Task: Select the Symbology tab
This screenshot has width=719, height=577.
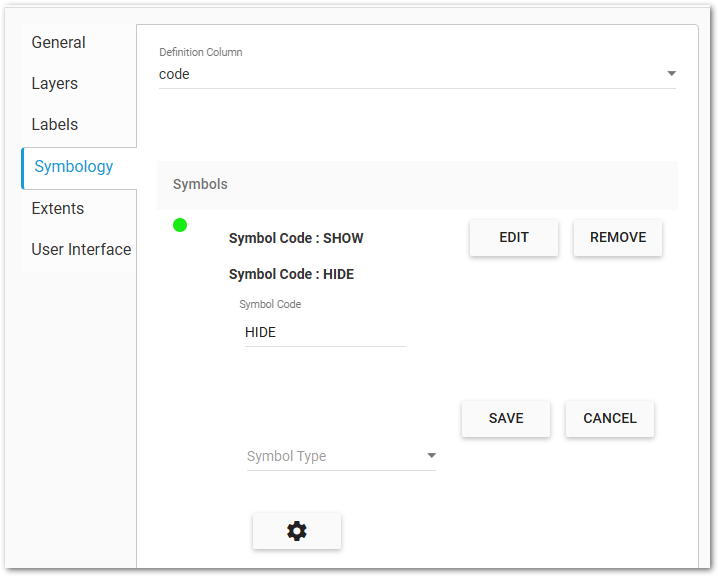Action: 74,166
